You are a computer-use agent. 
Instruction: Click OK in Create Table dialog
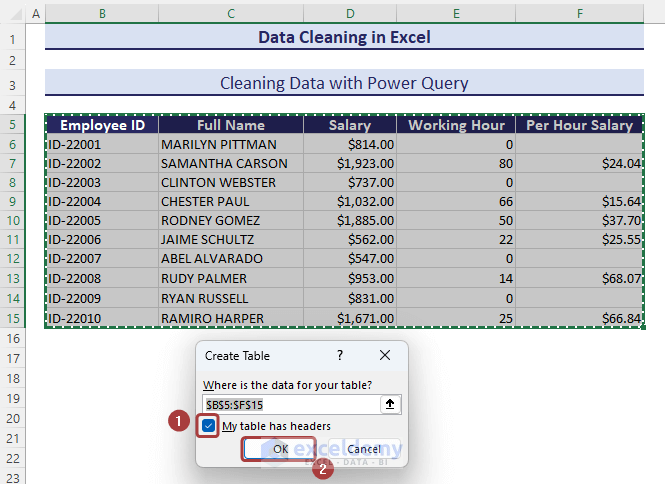(281, 450)
